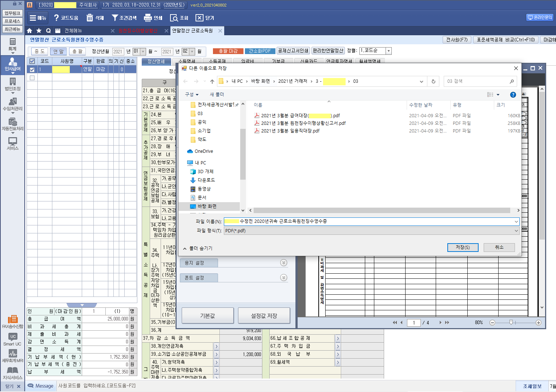Screen dimensions: 556x392
Task: Click the zoom slider in print preview
Action: (511, 322)
